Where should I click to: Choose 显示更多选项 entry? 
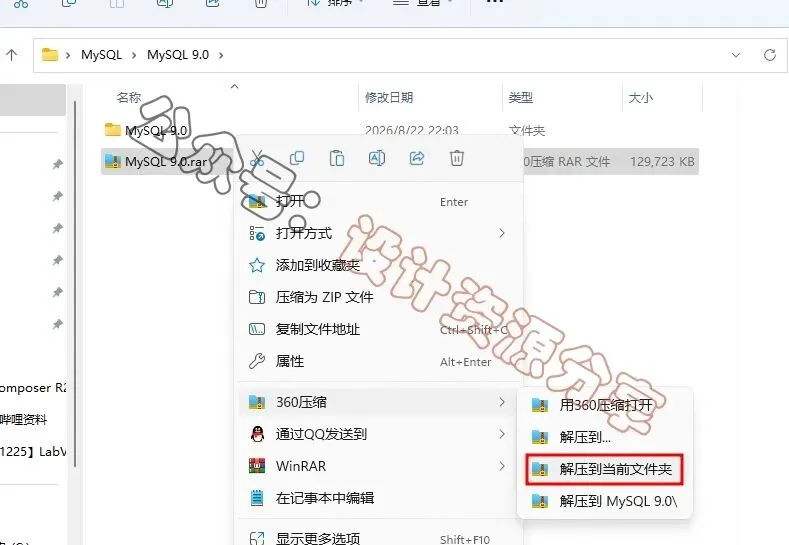[380, 538]
